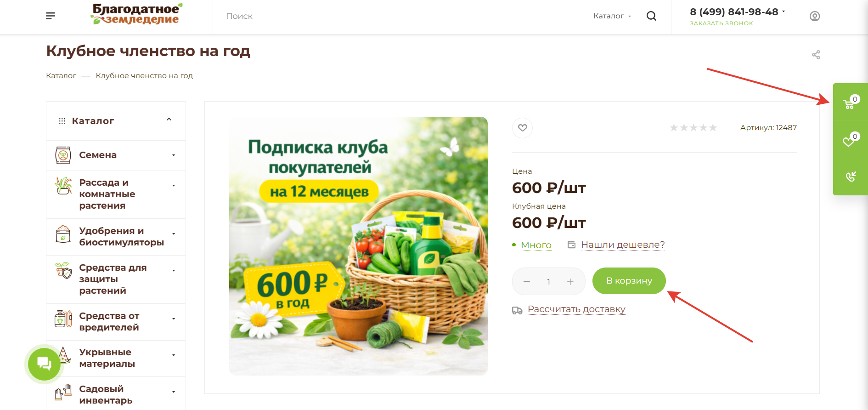The height and width of the screenshot is (410, 868).
Task: Open Удобрения и биостимуляторы category
Action: click(121, 237)
